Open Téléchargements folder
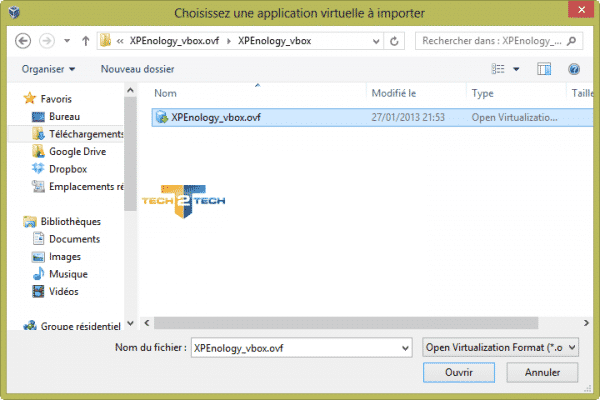The height and width of the screenshot is (400, 600). (x=86, y=134)
